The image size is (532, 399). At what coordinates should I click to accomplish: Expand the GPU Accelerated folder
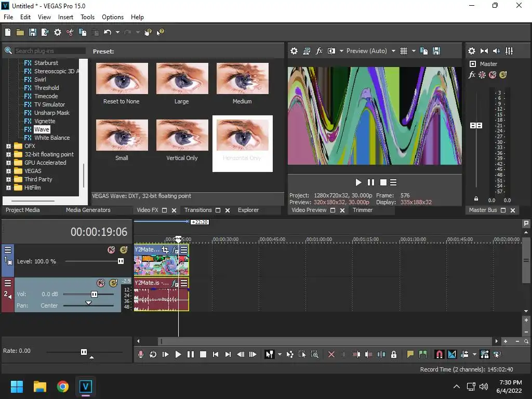(x=8, y=163)
